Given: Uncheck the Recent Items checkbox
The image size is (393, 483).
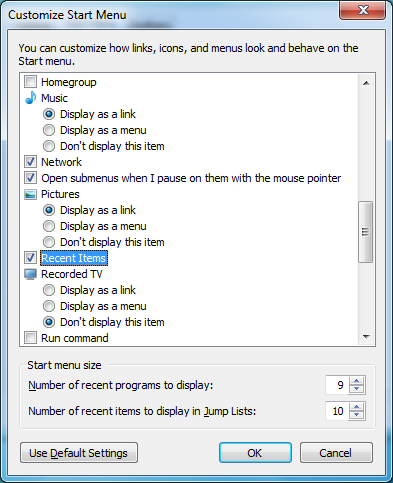Looking at the screenshot, I should point(31,258).
